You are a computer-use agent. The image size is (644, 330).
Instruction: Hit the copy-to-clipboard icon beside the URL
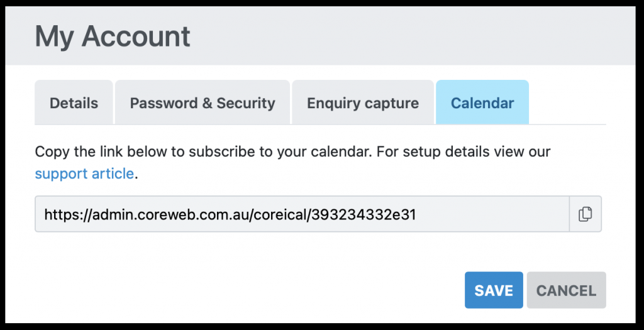(x=585, y=214)
